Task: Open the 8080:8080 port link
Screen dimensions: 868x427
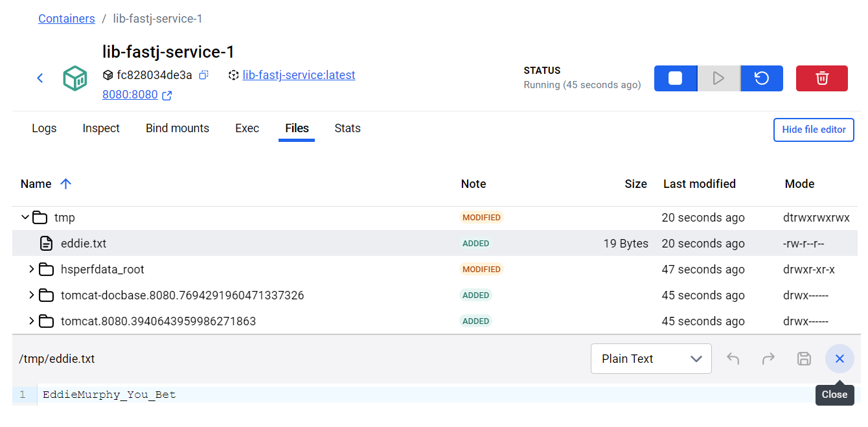Action: (x=130, y=95)
